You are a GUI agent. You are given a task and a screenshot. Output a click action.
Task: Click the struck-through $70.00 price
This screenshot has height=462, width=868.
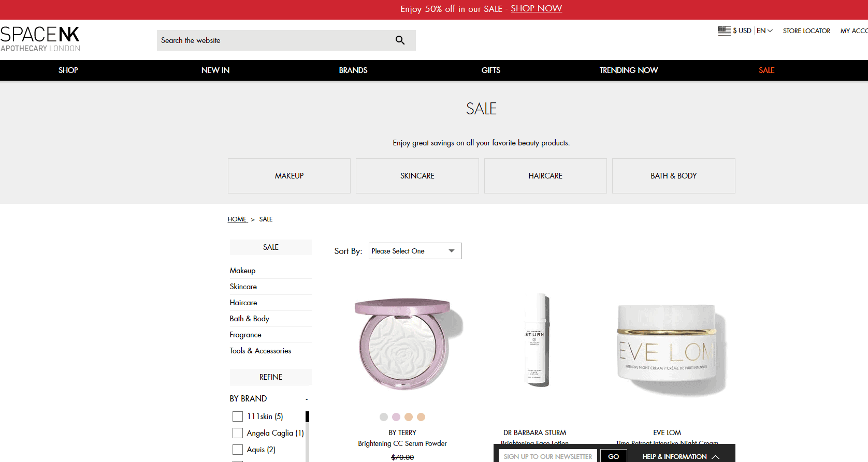click(x=402, y=457)
